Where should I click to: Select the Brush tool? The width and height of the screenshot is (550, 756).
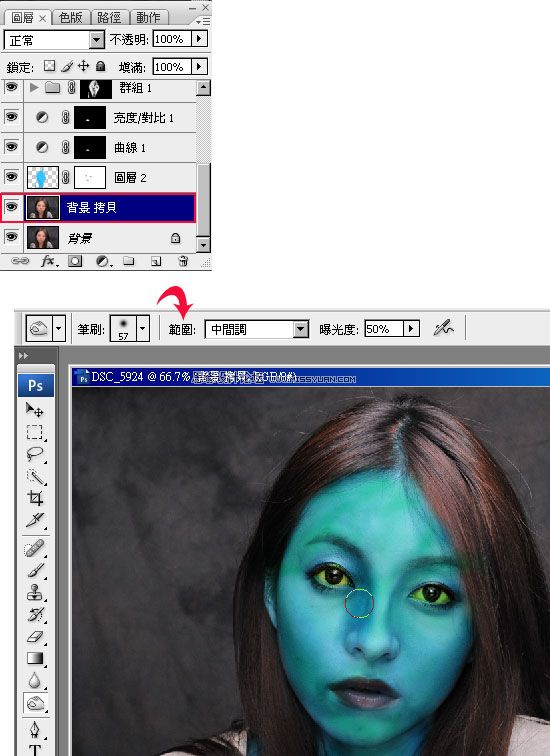pyautogui.click(x=35, y=570)
